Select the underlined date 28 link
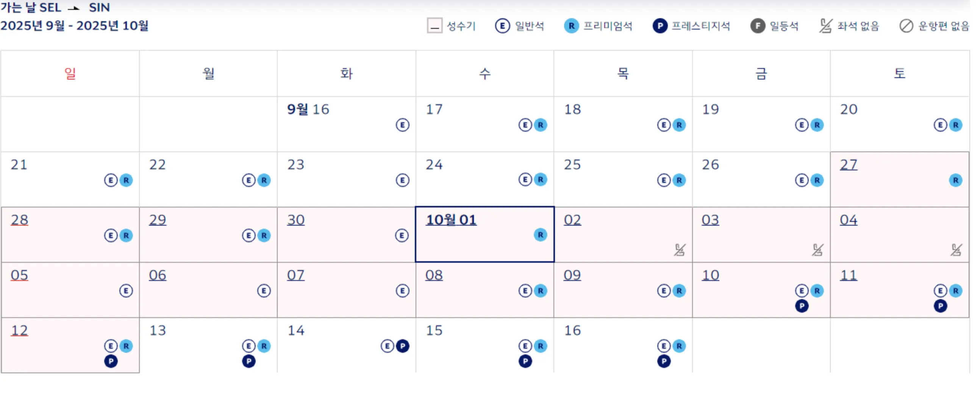Viewport: 980px width, 399px height. pyautogui.click(x=20, y=220)
